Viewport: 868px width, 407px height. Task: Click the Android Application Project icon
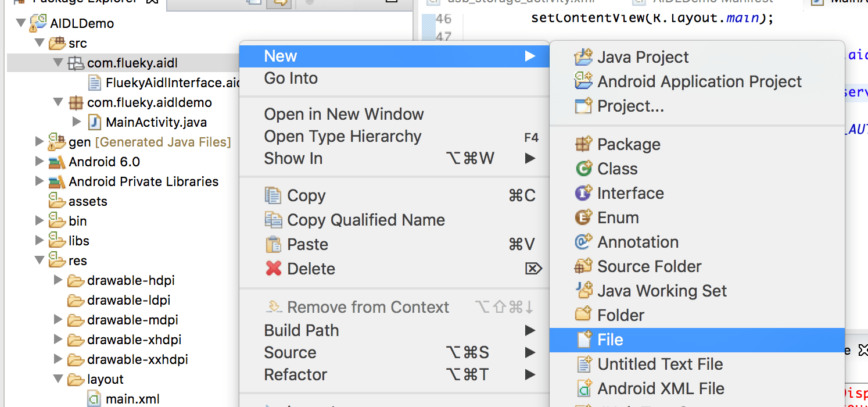tap(583, 81)
